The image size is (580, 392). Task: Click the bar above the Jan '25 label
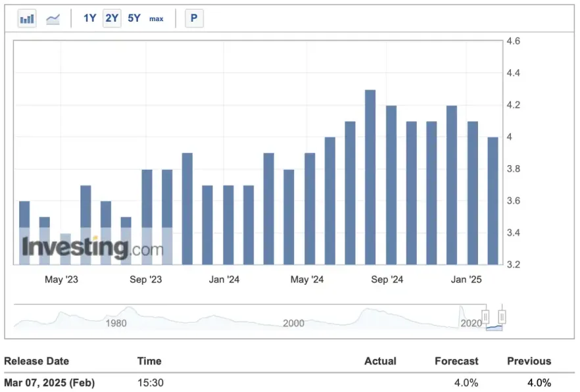point(472,193)
